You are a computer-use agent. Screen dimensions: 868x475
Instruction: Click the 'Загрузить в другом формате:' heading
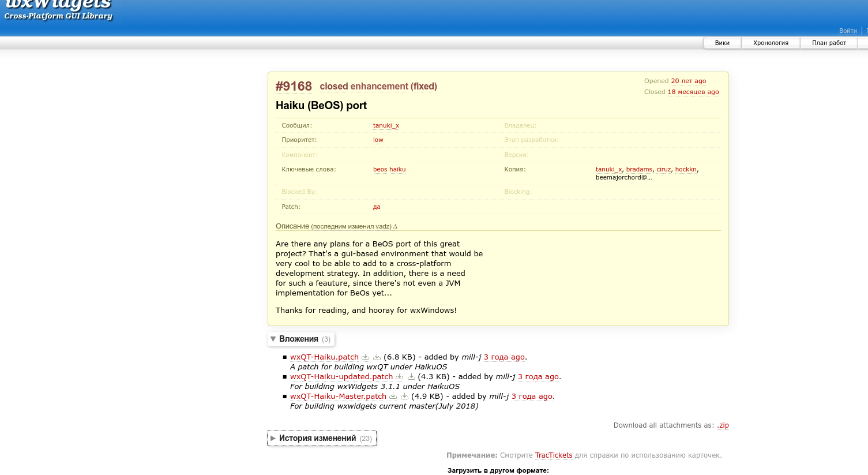498,470
